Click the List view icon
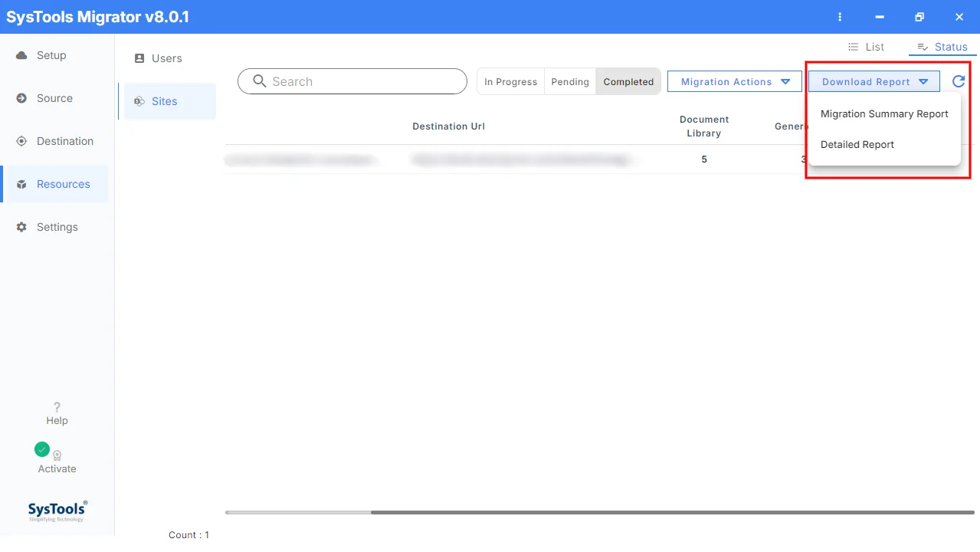Viewport: 980px width, 552px height. point(854,47)
